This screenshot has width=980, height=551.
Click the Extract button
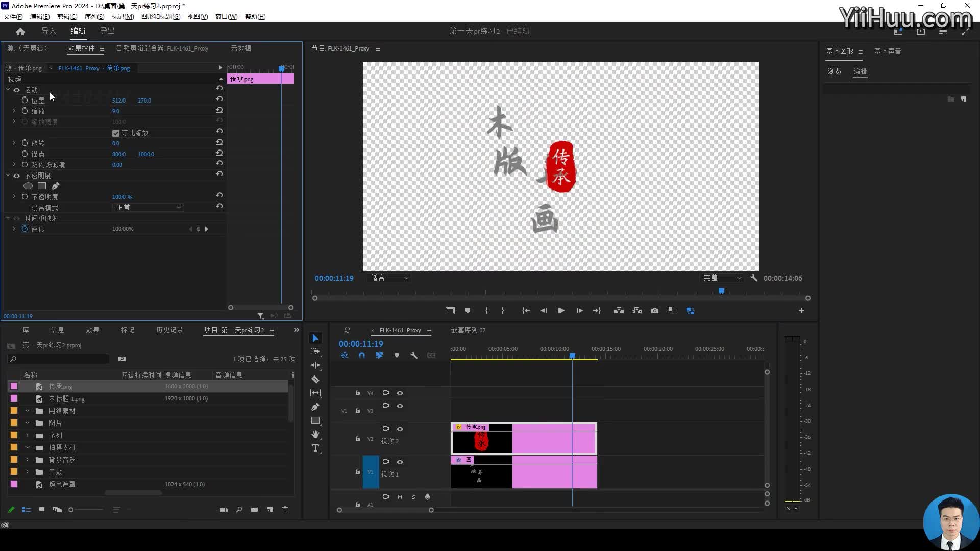coord(636,311)
